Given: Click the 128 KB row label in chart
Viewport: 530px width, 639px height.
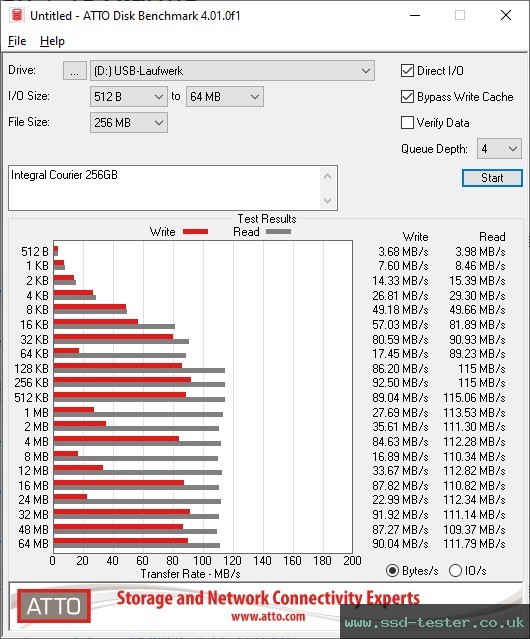Looking at the screenshot, I should (x=31, y=368).
